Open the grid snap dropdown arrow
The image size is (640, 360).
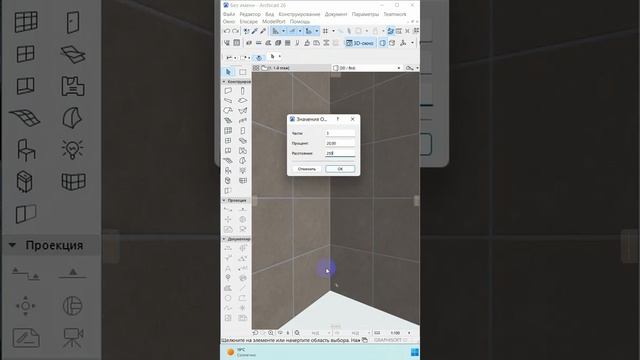tap(333, 31)
